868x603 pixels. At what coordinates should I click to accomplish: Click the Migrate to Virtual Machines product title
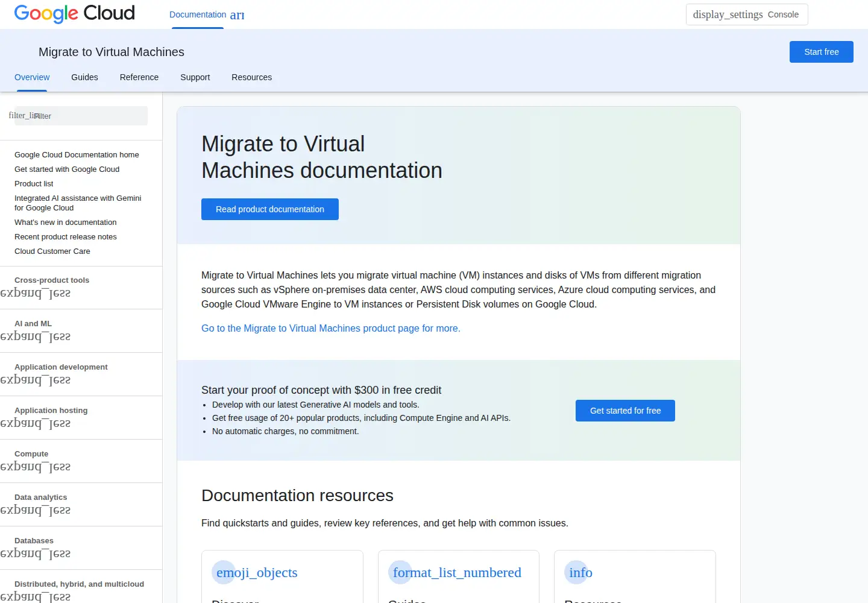click(x=112, y=52)
